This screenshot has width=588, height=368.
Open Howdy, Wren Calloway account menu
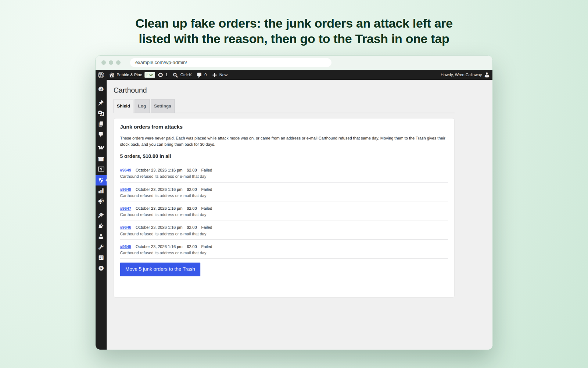click(465, 75)
